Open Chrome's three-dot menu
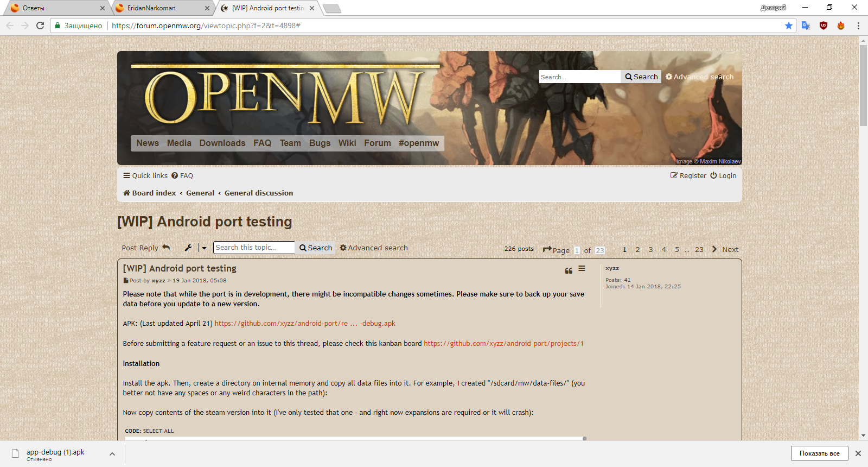Viewport: 868px width, 467px height. 858,26
